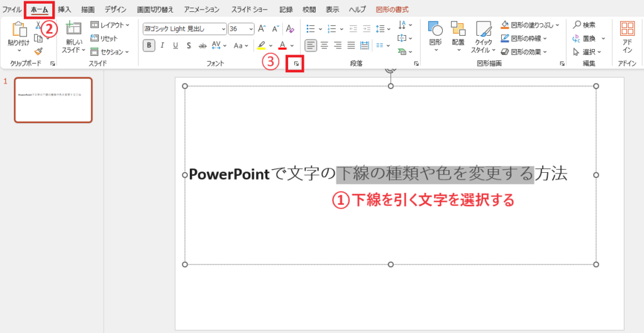This screenshot has width=644, height=333.
Task: Click the 貼り付け (Paste) clipboard icon
Action: pos(18,30)
